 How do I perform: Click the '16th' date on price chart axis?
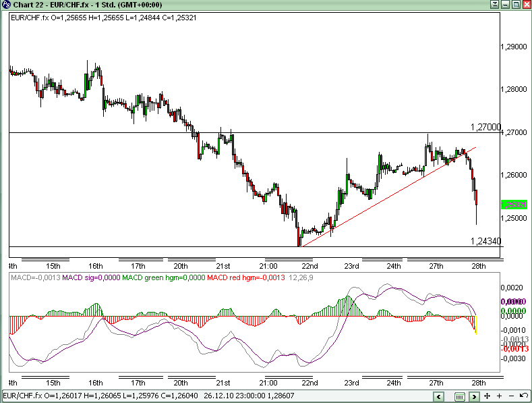pyautogui.click(x=96, y=265)
